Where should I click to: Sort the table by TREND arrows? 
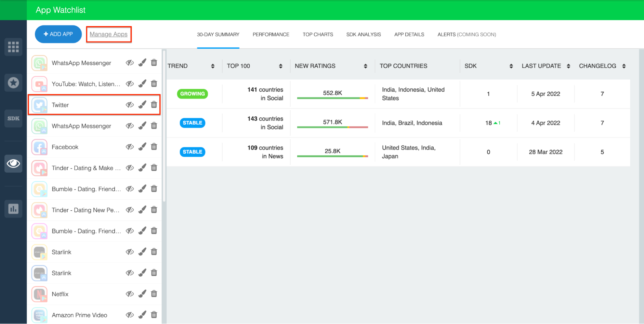pyautogui.click(x=213, y=66)
